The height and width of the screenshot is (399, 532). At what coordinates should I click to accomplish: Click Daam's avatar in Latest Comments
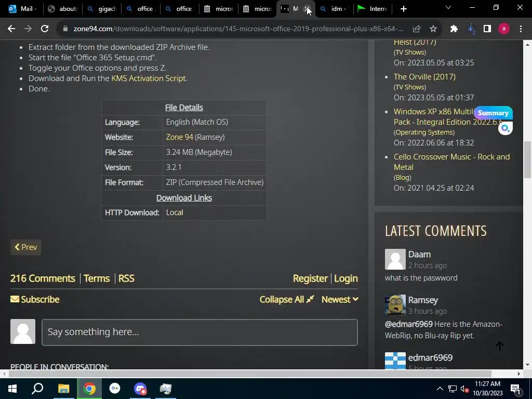pos(395,259)
